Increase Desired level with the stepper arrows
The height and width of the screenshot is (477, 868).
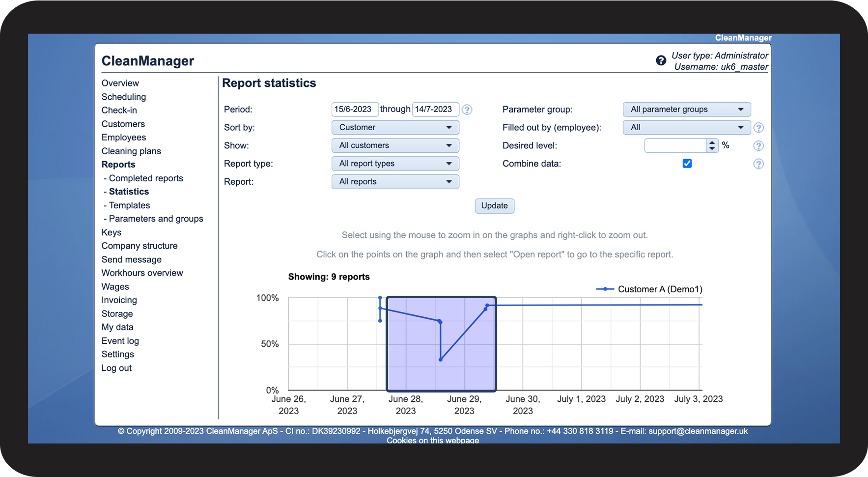point(712,143)
